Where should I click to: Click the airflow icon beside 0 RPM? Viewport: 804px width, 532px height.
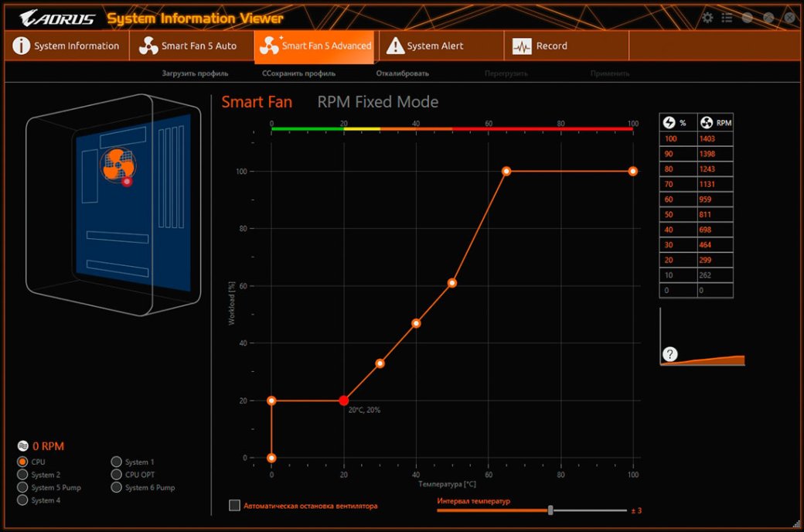[22, 446]
